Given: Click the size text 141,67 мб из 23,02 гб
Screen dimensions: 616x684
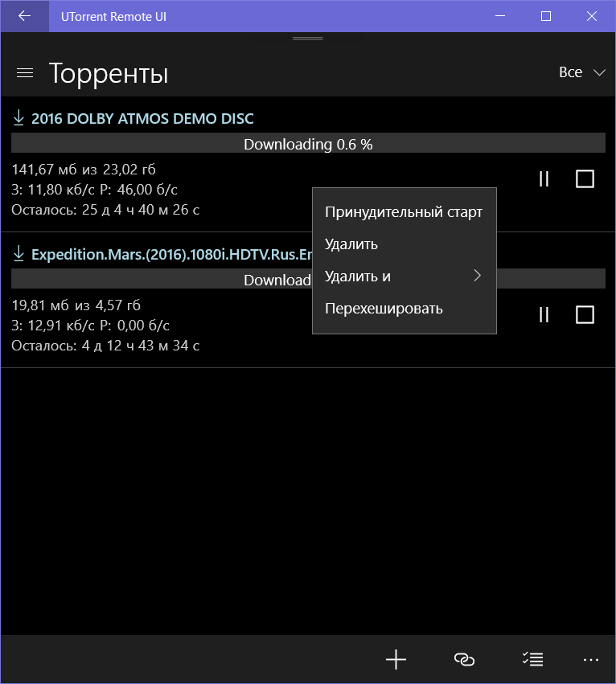Looking at the screenshot, I should (x=84, y=170).
